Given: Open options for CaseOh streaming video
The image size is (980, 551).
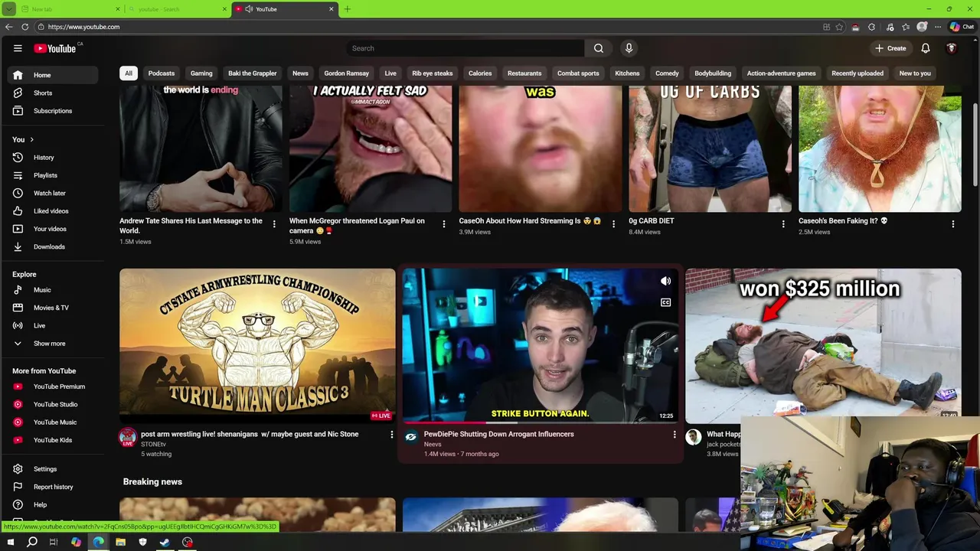Looking at the screenshot, I should point(613,224).
